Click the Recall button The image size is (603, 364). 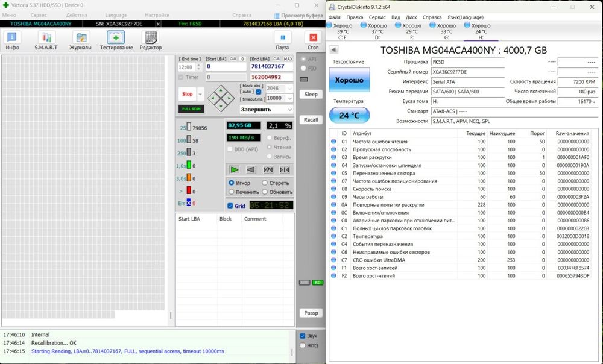pos(311,119)
